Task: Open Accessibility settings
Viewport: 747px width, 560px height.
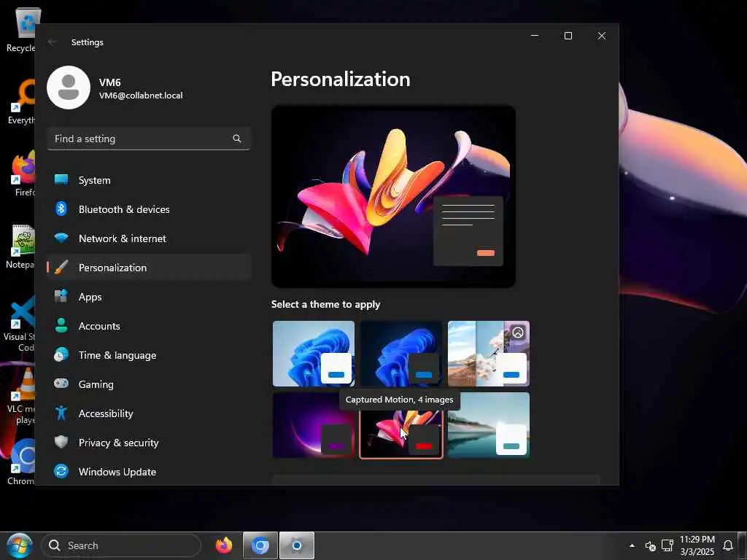Action: pos(149,413)
